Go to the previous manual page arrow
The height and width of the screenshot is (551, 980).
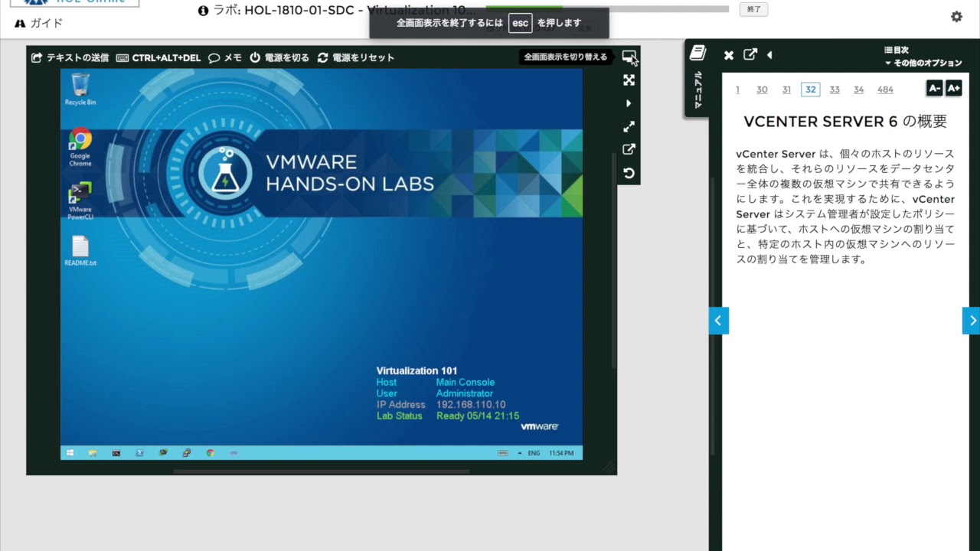[718, 321]
